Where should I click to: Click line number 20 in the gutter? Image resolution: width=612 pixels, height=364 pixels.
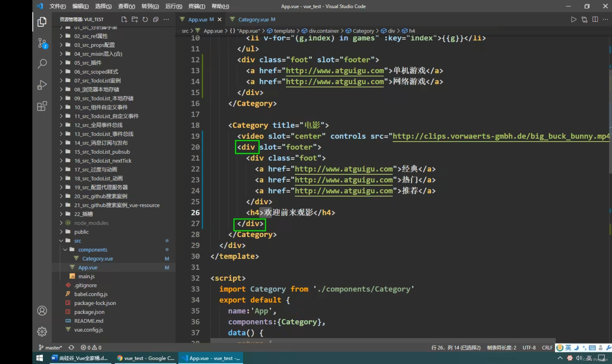(195, 147)
